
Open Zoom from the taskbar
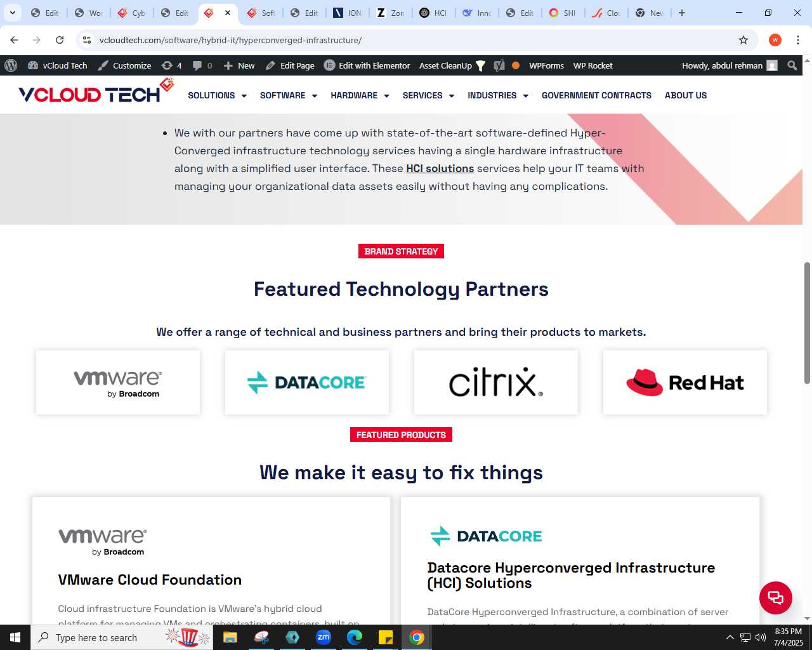pyautogui.click(x=324, y=637)
